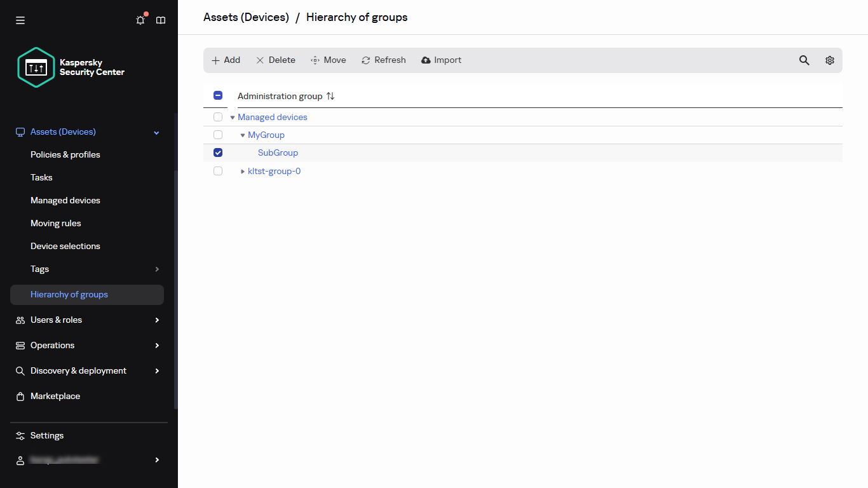
Task: Open the notifications bell icon
Action: tap(140, 20)
